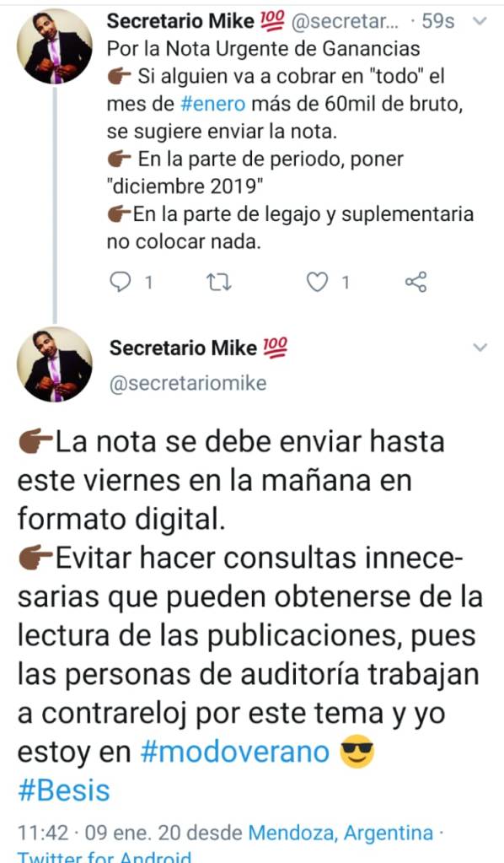The width and height of the screenshot is (504, 863).
Task: Click the 59s timestamp on first tweet
Action: click(x=438, y=21)
